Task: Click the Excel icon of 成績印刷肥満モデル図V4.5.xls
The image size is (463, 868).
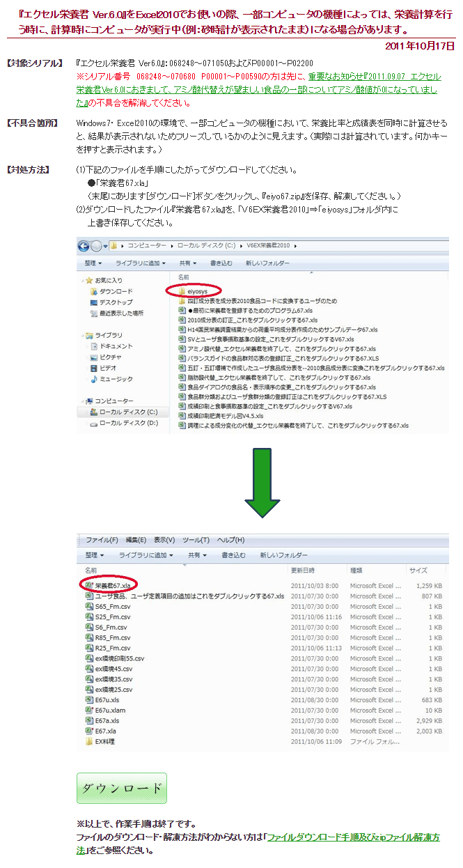Action: click(182, 416)
